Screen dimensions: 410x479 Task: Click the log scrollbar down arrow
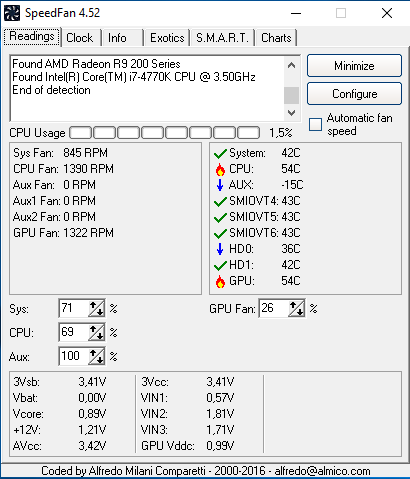tap(291, 113)
